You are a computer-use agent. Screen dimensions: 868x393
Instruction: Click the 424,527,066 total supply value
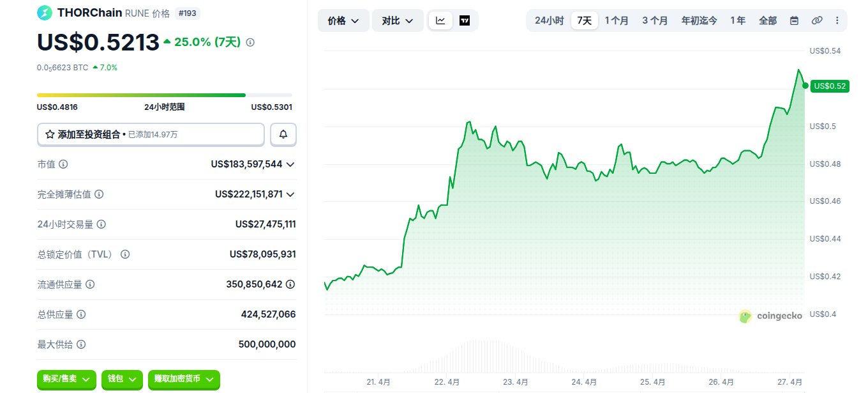[x=268, y=314]
